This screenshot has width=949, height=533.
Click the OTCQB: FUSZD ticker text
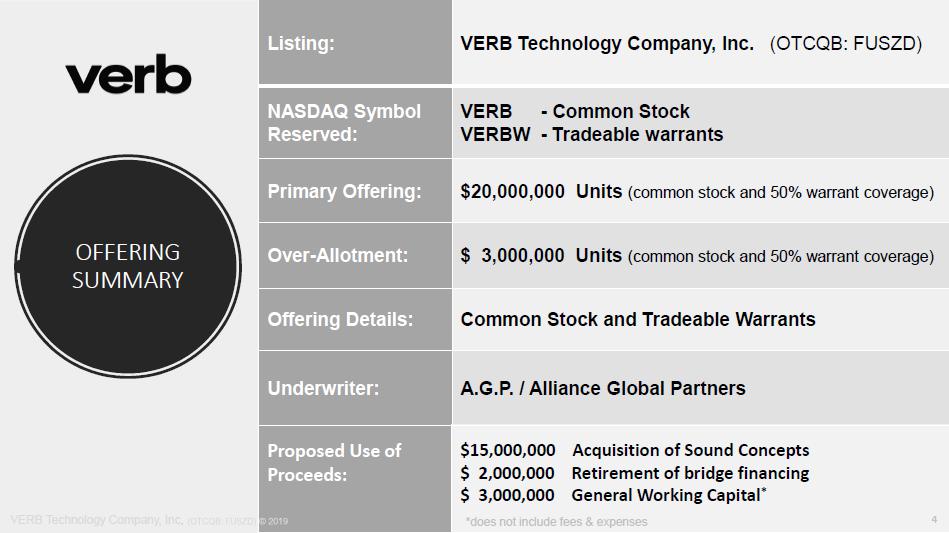(845, 44)
